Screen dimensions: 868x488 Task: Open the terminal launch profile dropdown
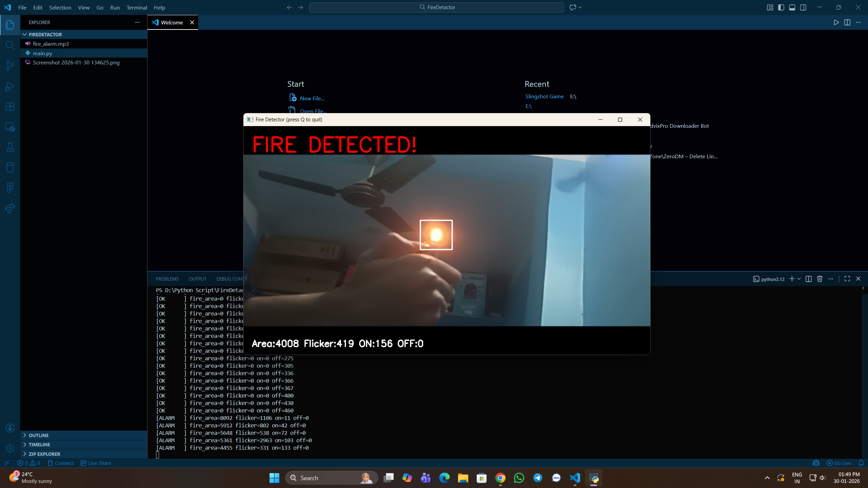click(x=799, y=279)
